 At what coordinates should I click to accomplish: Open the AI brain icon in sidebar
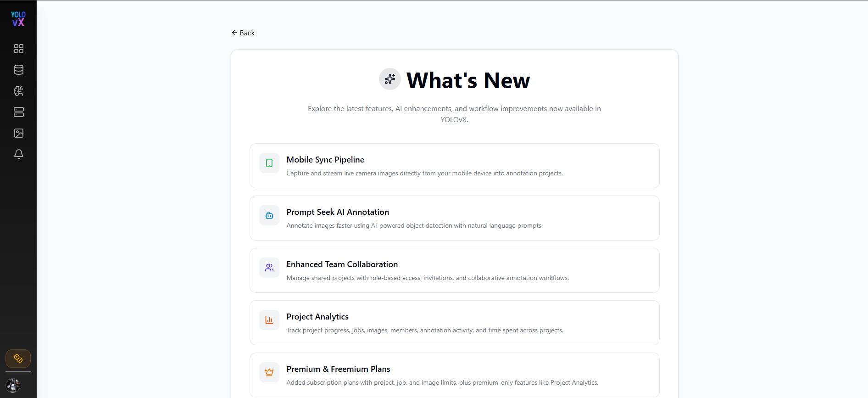click(19, 91)
